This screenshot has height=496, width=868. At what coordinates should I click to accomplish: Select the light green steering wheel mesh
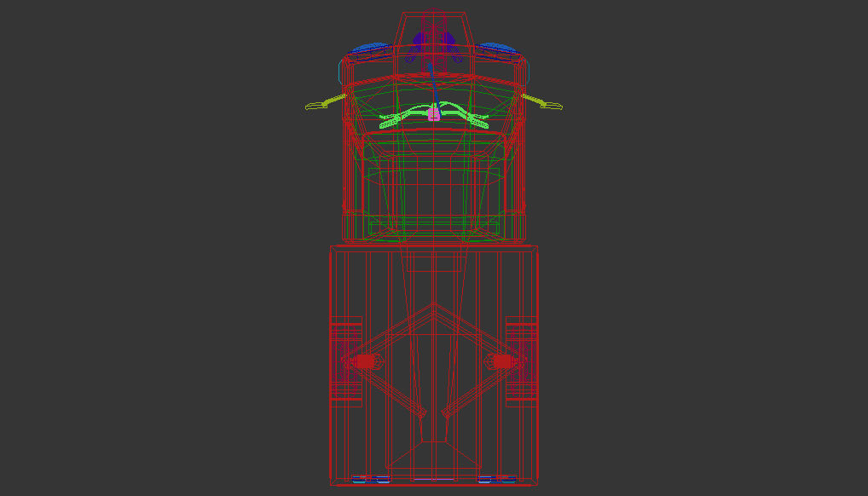pos(434,116)
